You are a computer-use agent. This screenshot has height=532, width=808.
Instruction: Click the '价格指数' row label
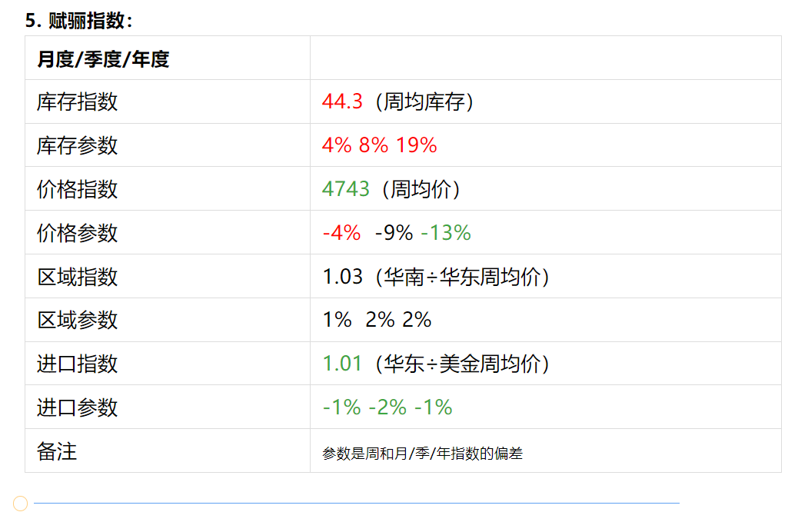click(x=78, y=189)
